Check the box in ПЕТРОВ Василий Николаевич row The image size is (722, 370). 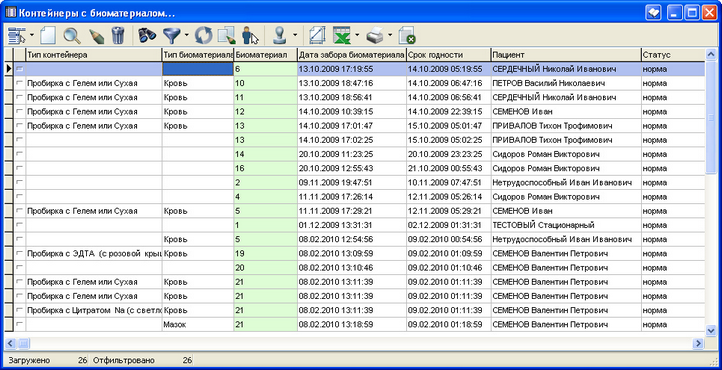click(19, 83)
